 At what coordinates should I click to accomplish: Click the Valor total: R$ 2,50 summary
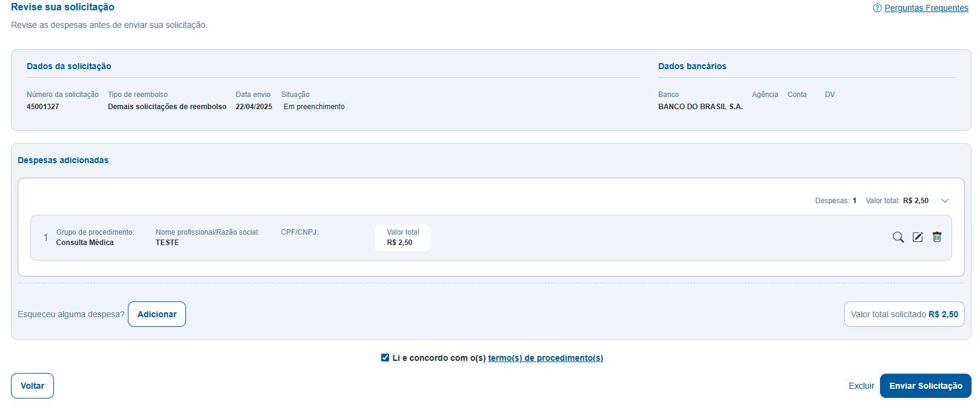[x=897, y=201]
